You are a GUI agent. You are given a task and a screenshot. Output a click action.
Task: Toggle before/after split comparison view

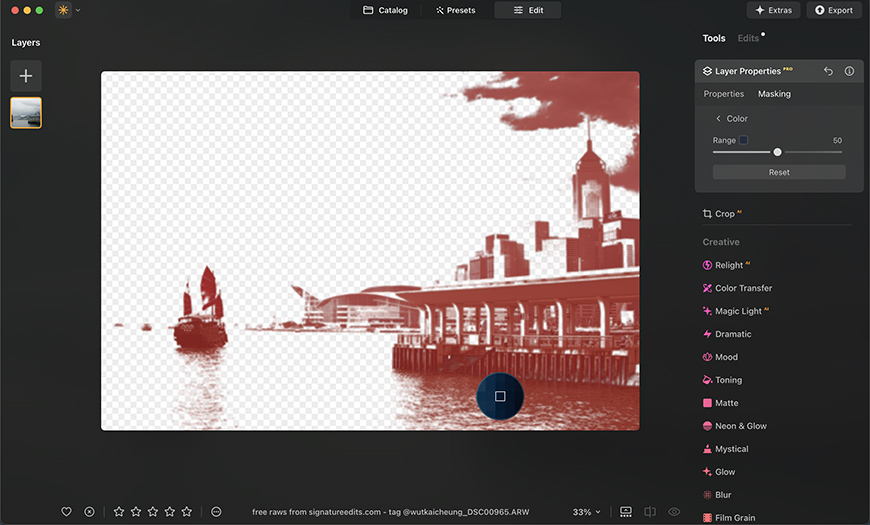point(650,512)
